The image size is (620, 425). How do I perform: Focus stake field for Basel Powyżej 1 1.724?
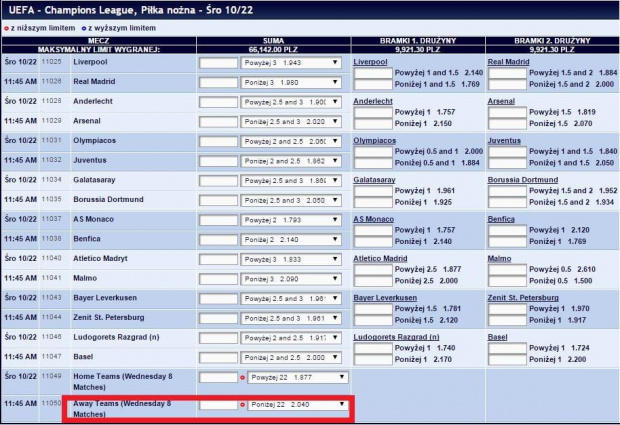point(507,348)
